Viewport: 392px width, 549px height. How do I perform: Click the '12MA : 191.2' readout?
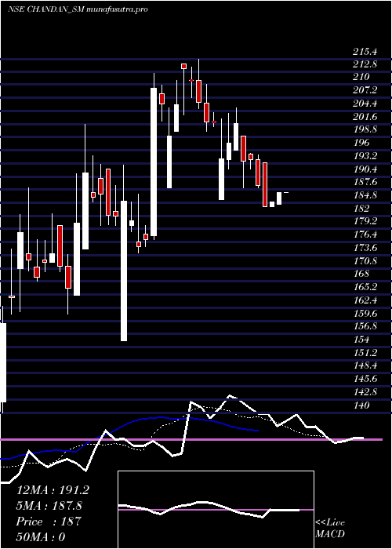coord(53,490)
